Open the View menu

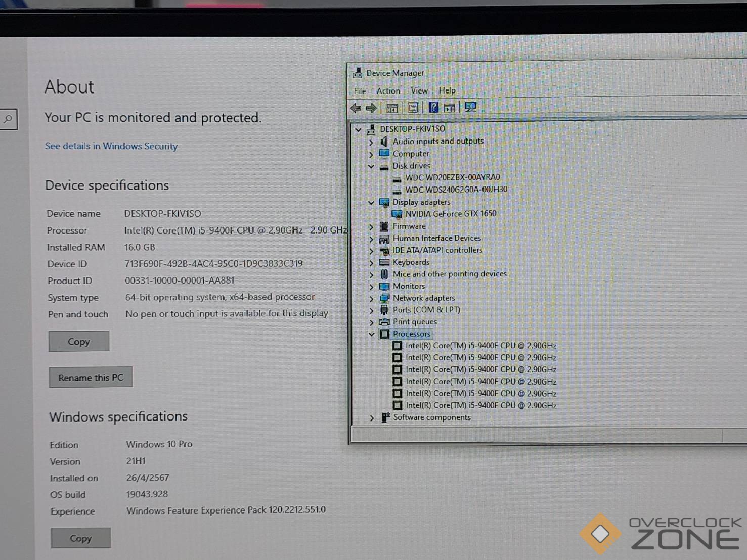(x=419, y=91)
